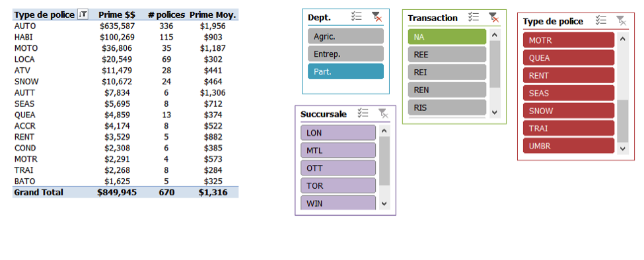Click Transaction slicer scrollbar thumb
Image resolution: width=644 pixels, height=260 pixels.
click(495, 64)
